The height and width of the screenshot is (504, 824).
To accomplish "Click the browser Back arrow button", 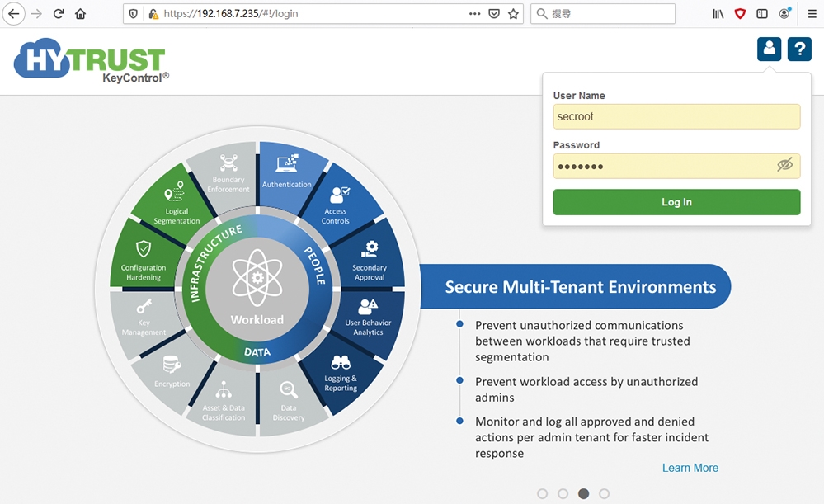I will tap(14, 14).
